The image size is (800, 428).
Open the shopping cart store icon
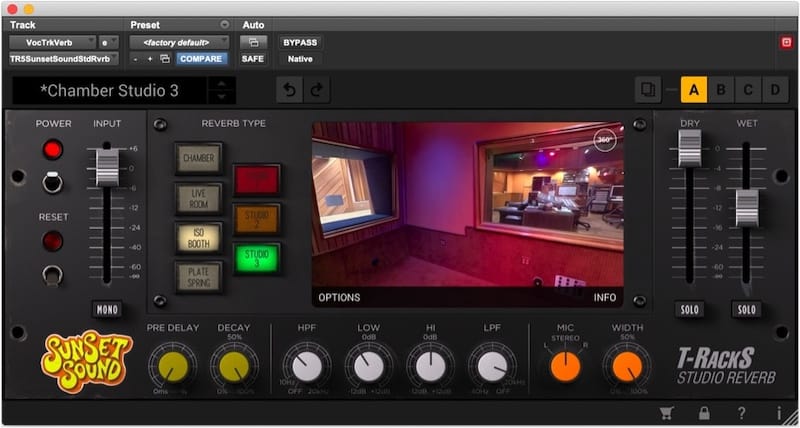tap(665, 413)
